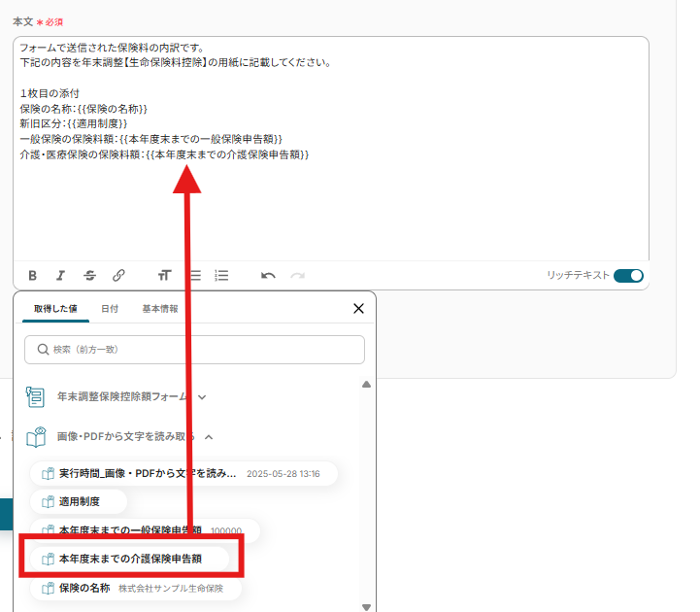Undo the last edit
The width and height of the screenshot is (700, 612).
(268, 276)
